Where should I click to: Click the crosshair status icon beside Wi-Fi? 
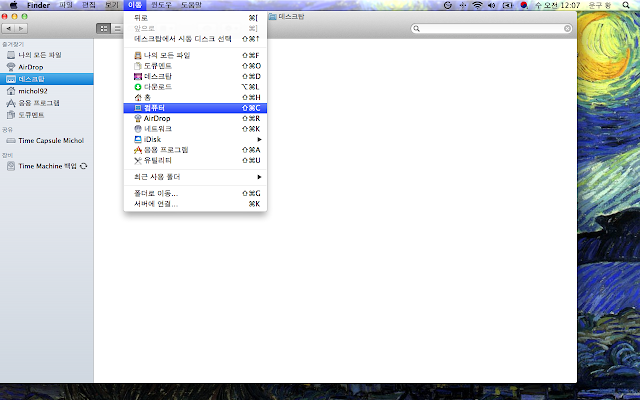click(x=462, y=5)
